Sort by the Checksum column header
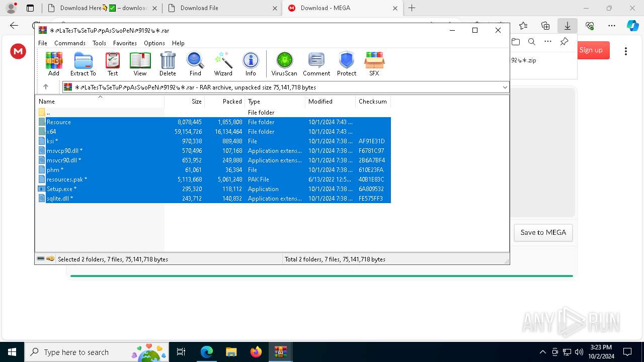Screen dimensions: 644x362 373,102
